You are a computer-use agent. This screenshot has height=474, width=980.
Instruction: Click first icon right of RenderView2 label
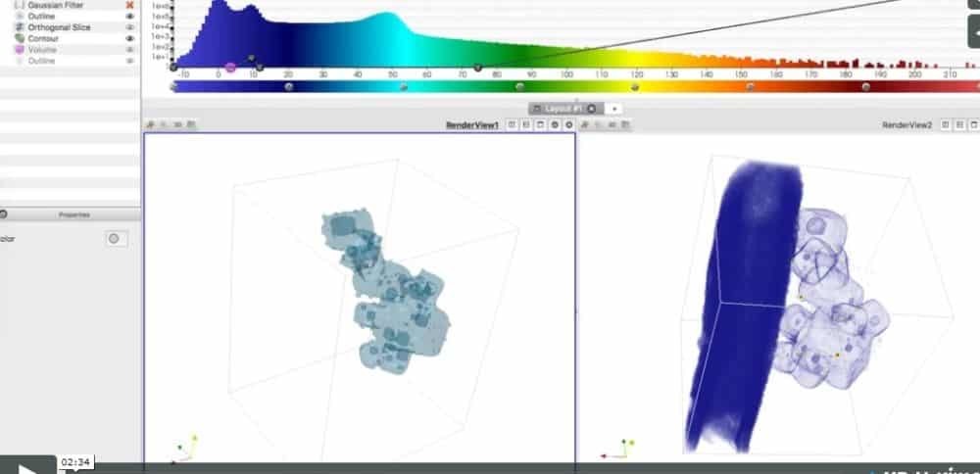pos(946,125)
